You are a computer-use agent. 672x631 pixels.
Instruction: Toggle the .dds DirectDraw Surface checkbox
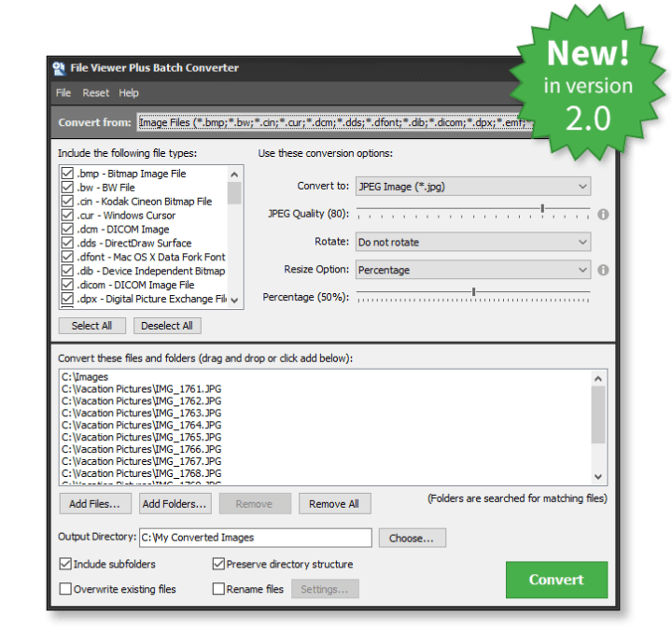tap(67, 243)
